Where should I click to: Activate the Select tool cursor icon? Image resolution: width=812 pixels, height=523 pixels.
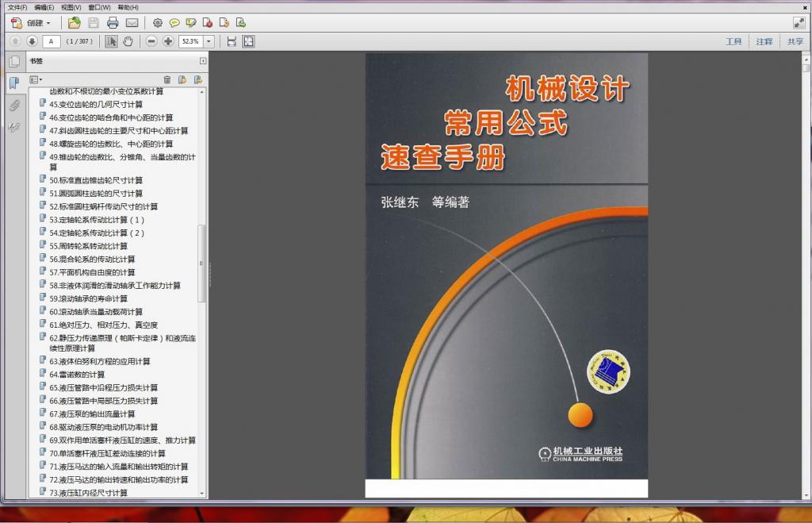tap(111, 41)
